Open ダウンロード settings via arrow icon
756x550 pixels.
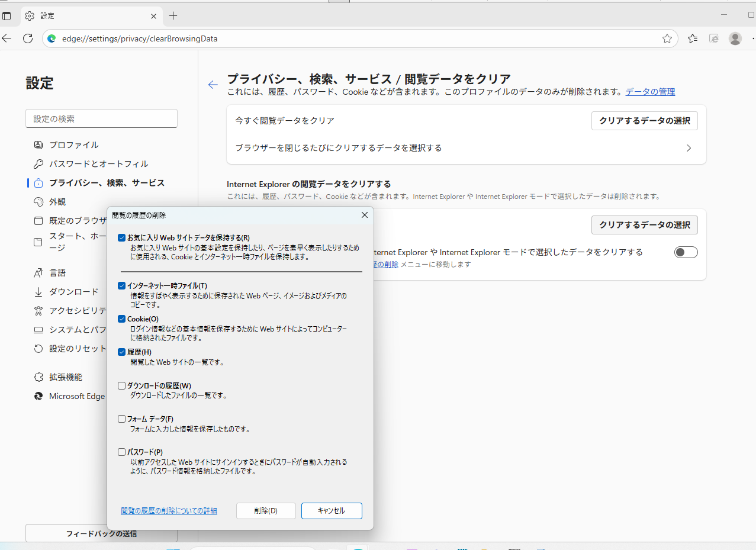38,292
